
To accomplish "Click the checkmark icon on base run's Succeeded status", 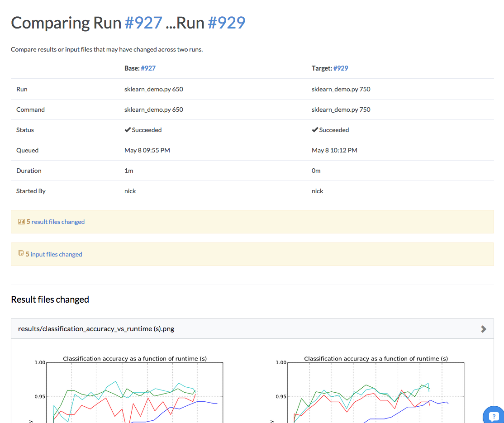I will point(128,129).
